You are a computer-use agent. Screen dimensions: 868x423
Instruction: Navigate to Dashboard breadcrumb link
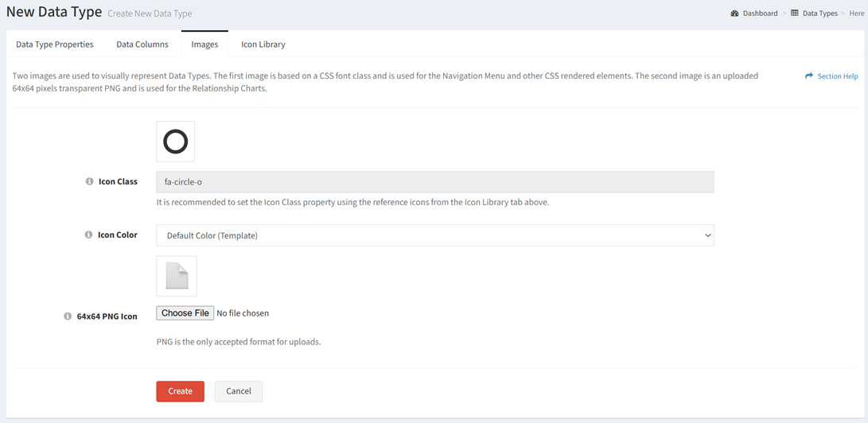pos(760,14)
